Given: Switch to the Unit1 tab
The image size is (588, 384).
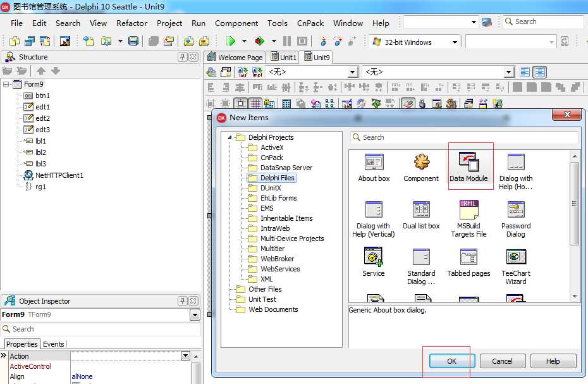Looking at the screenshot, I should tap(283, 57).
